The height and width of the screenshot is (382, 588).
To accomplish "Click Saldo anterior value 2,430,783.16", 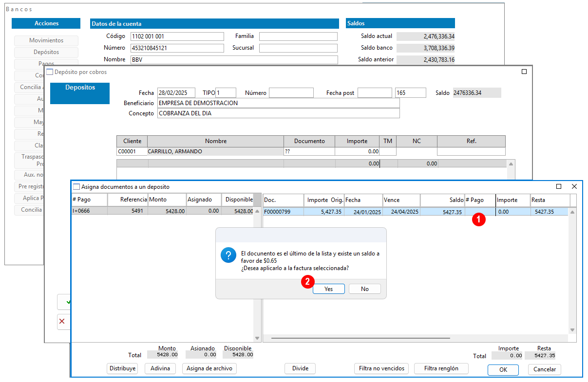I will [426, 60].
